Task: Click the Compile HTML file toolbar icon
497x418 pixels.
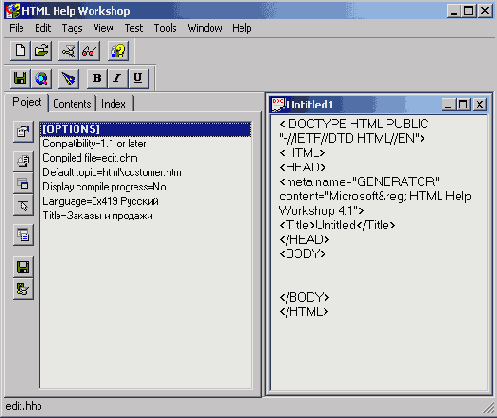Action: coord(68,51)
